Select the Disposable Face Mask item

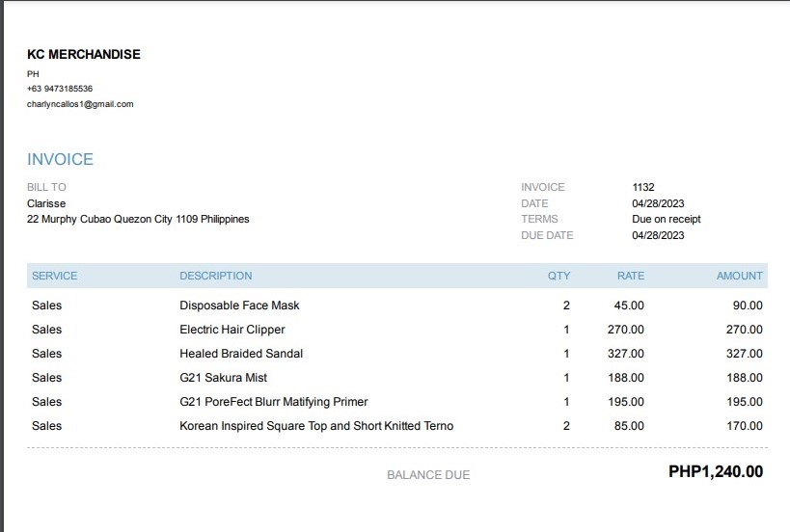tap(239, 306)
